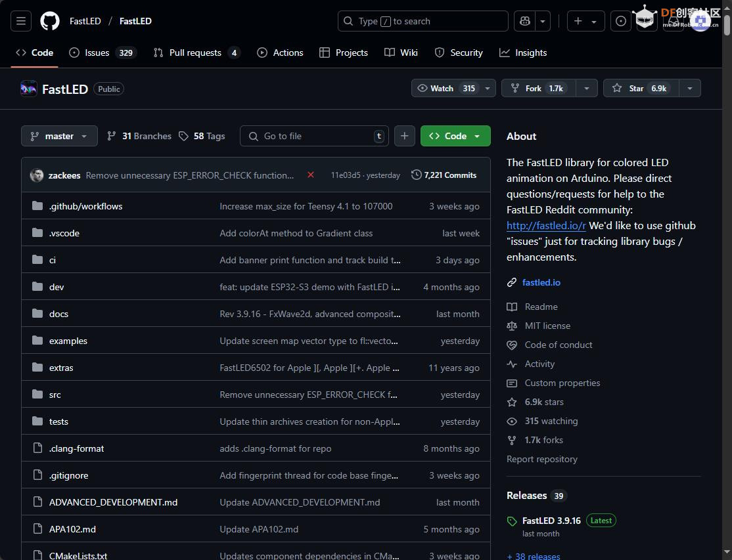This screenshot has width=732, height=560.
Task: Open the FastLED 3.9.16 release link
Action: point(551,521)
